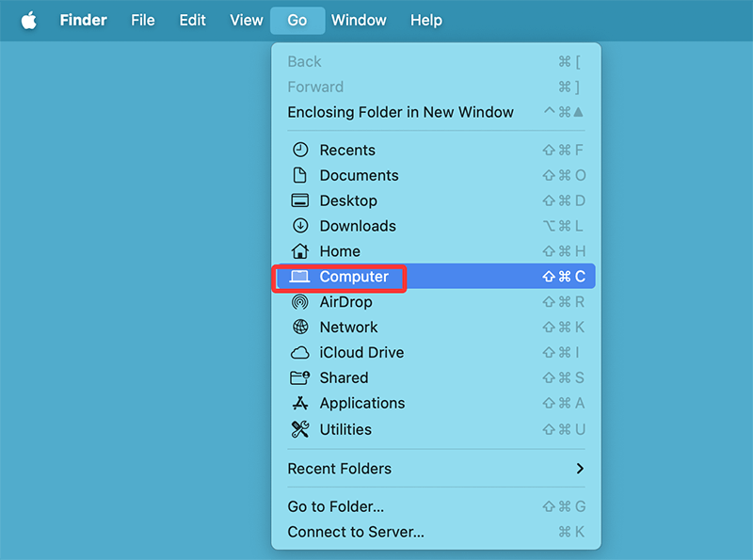This screenshot has height=560, width=753.
Task: Select the Home house icon
Action: point(300,251)
